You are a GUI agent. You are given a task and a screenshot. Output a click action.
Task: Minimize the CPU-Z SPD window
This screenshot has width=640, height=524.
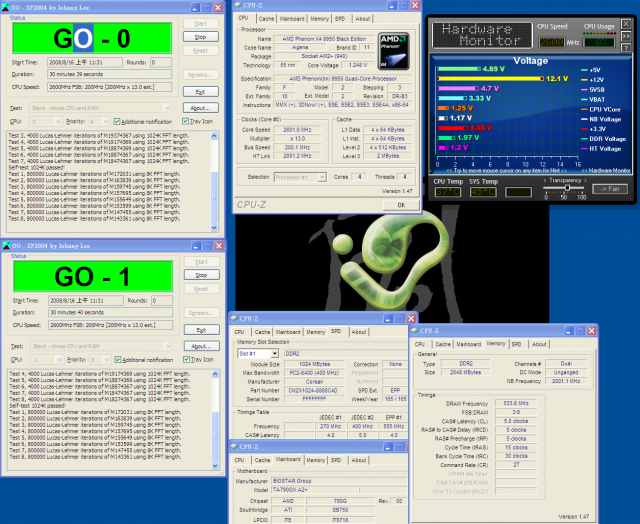pyautogui.click(x=388, y=319)
